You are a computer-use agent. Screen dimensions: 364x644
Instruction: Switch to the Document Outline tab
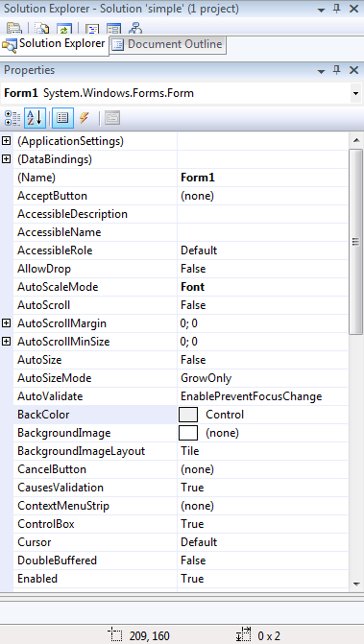pyautogui.click(x=168, y=44)
